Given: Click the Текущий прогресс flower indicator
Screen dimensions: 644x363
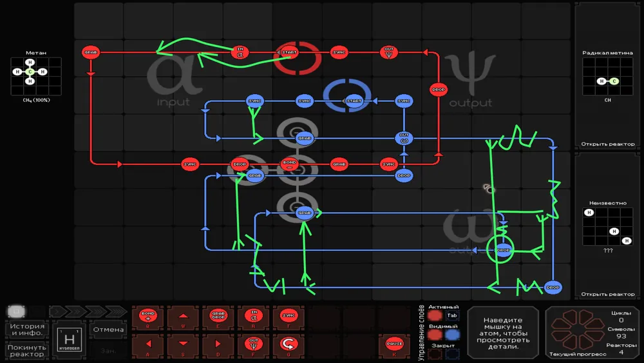Looking at the screenshot, I should [x=578, y=330].
